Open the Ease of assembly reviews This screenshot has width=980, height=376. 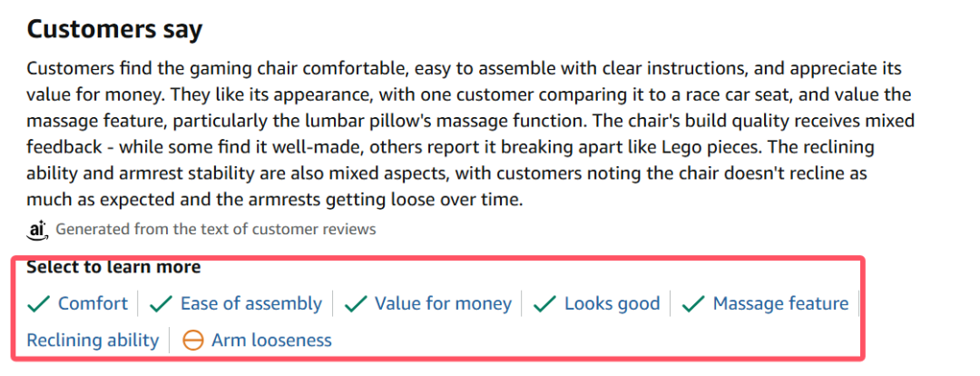pos(250,304)
